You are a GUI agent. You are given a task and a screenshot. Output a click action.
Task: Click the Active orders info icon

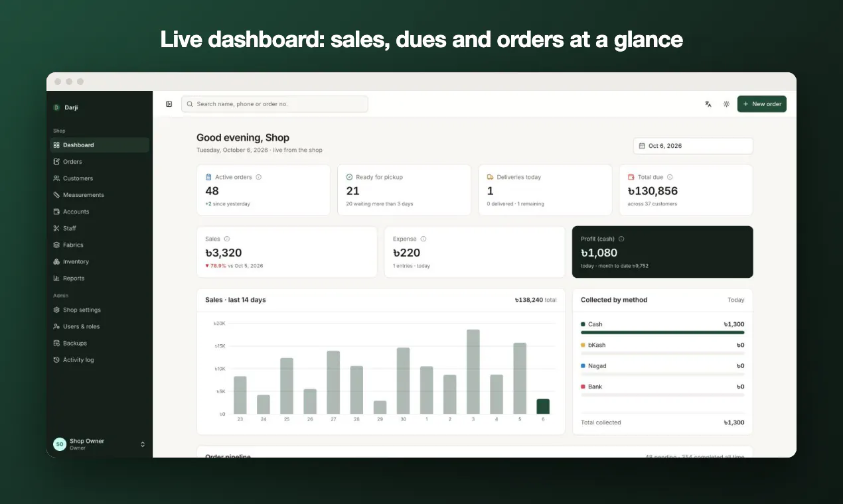259,177
